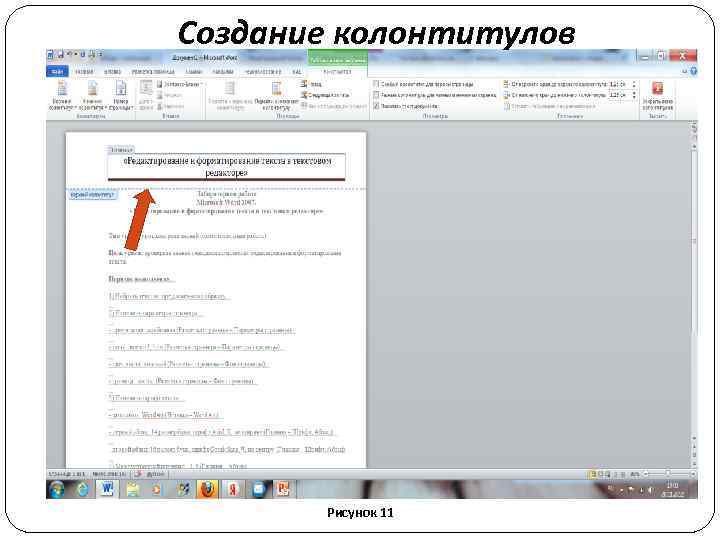
Task: Adjust header top distance spinner arrows
Action: tap(634, 84)
